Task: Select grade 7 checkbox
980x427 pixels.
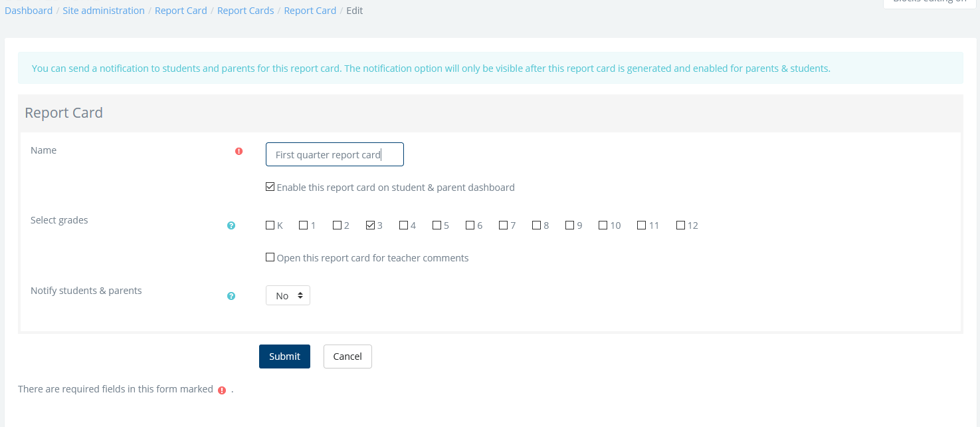Action: (504, 225)
